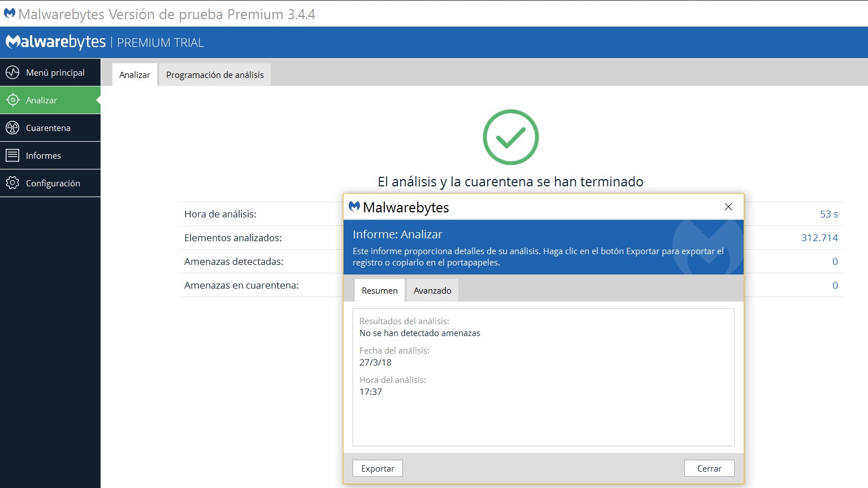Click the 'Hora del análisis:' label in dialog
The height and width of the screenshot is (488, 868).
point(393,380)
